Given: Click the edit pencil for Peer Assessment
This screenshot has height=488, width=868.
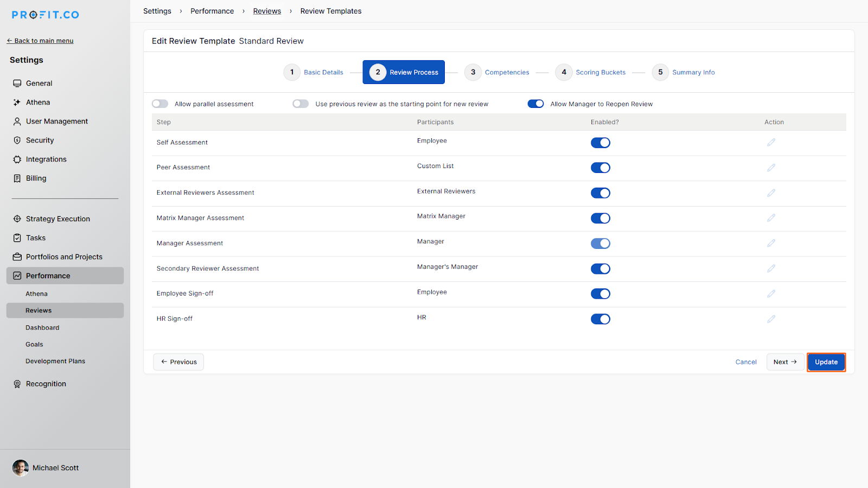Looking at the screenshot, I should click(771, 168).
